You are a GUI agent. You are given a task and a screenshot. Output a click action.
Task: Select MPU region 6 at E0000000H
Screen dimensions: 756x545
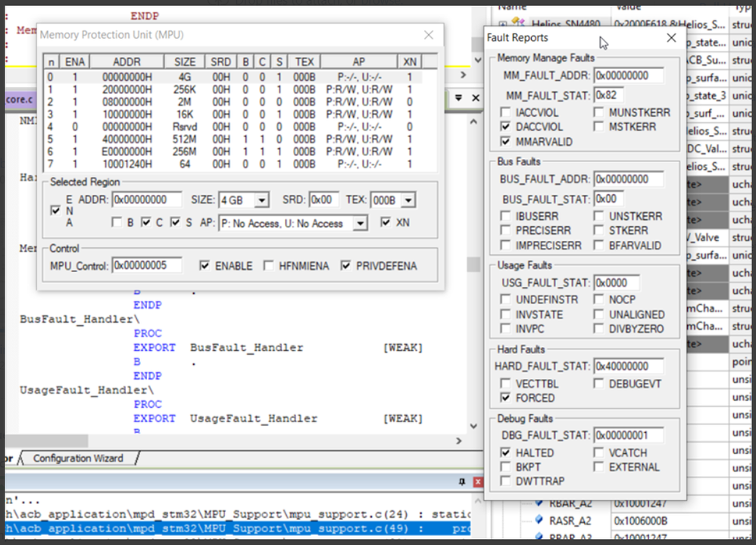click(234, 152)
